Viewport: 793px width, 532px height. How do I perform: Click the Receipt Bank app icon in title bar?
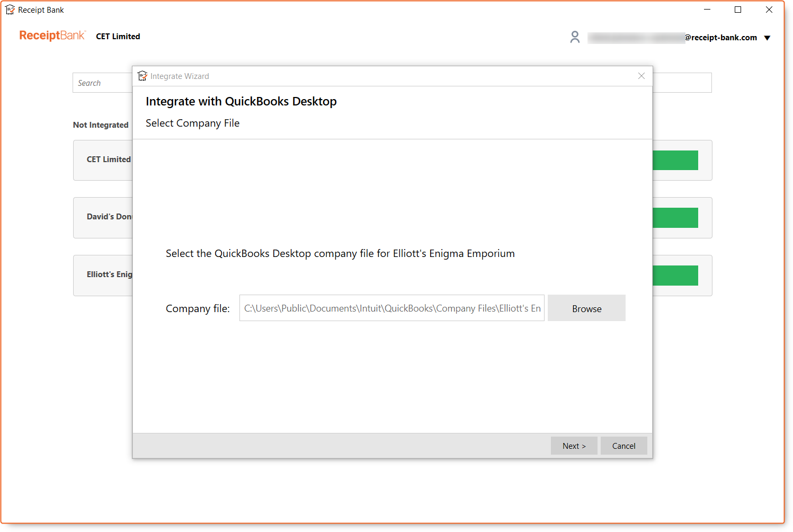click(10, 10)
